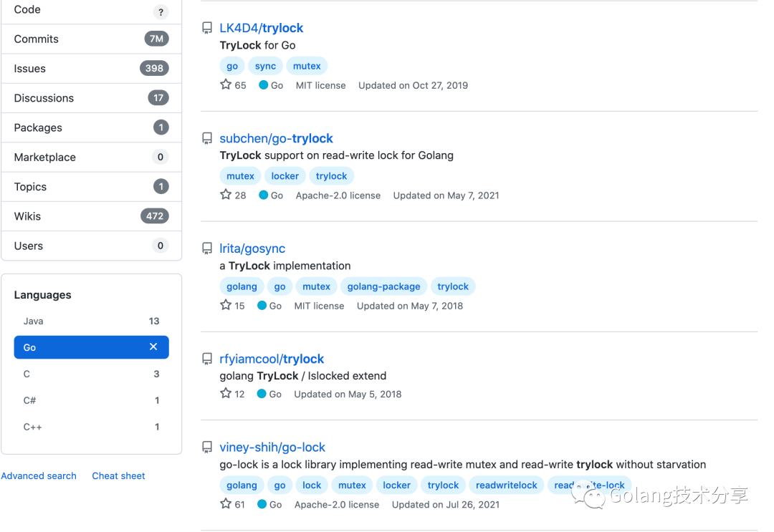Click the golang tag on viney-shih/go-lock

point(242,485)
